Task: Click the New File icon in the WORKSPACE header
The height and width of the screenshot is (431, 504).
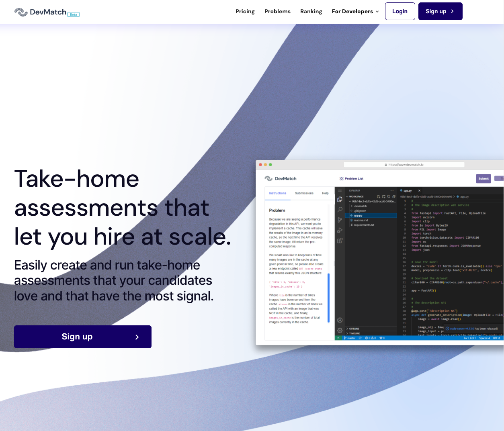Action: point(378,197)
